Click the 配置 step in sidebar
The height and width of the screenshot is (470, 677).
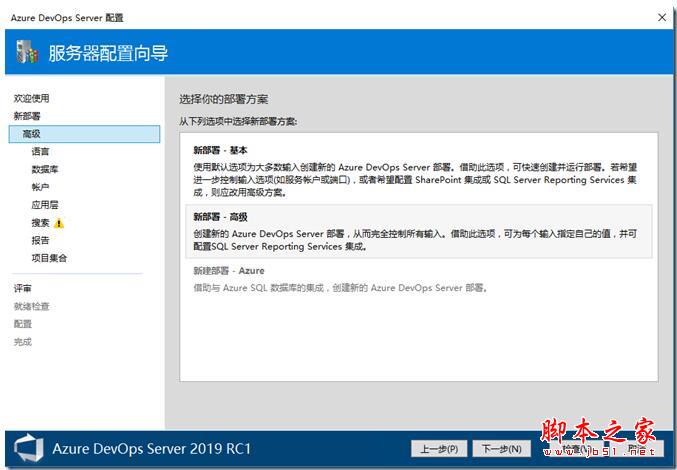22,324
